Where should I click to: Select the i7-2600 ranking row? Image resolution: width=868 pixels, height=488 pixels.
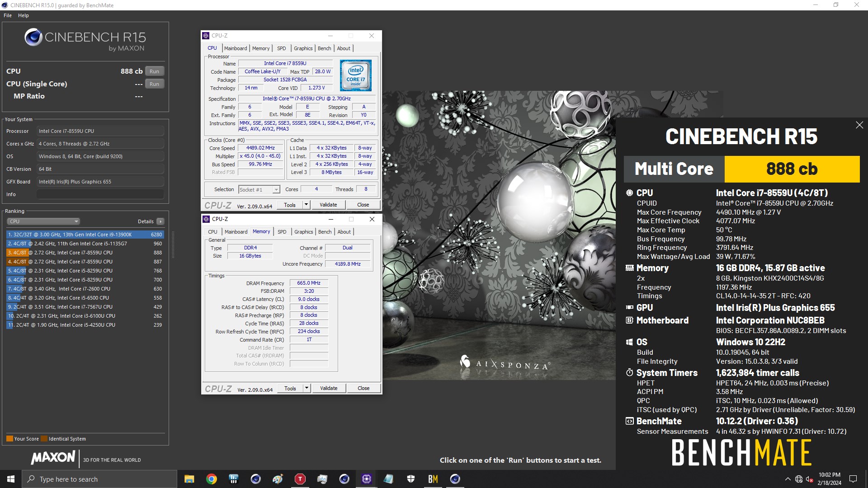(85, 289)
